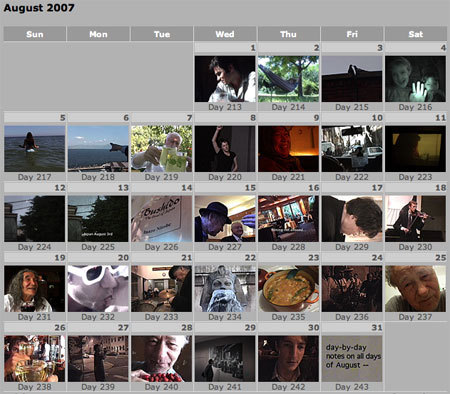This screenshot has width=450, height=394.
Task: Click the date number 9
Action: pyautogui.click(x=316, y=118)
